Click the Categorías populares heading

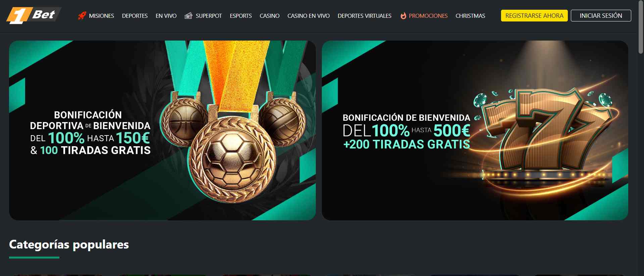pyautogui.click(x=69, y=244)
